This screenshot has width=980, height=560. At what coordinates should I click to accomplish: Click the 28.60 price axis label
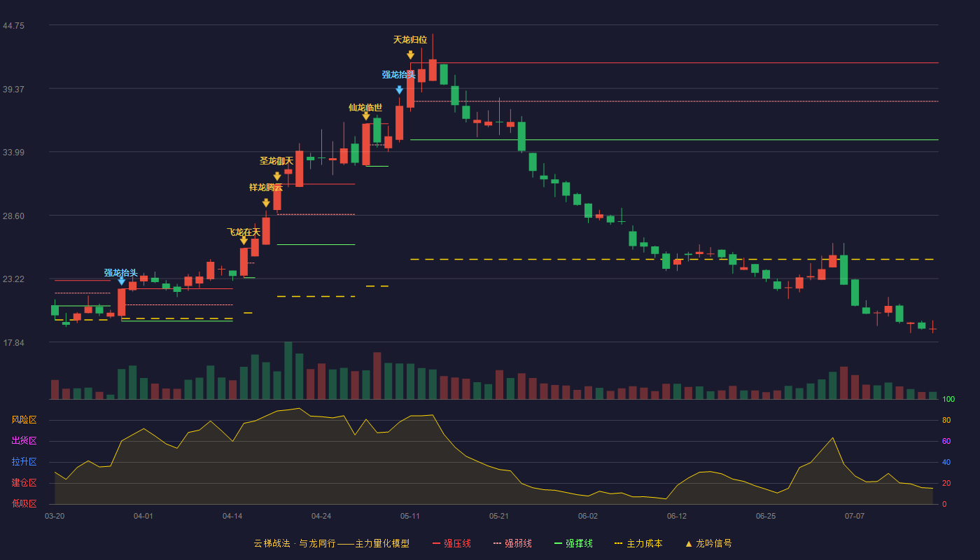(x=13, y=216)
